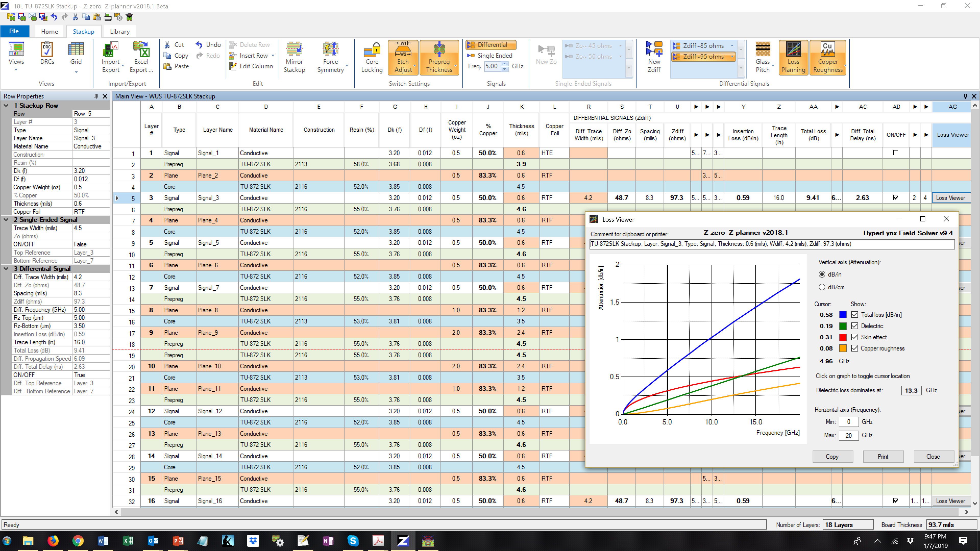This screenshot has height=551, width=980.
Task: Open the Insert Row dropdown arrow
Action: [273, 56]
